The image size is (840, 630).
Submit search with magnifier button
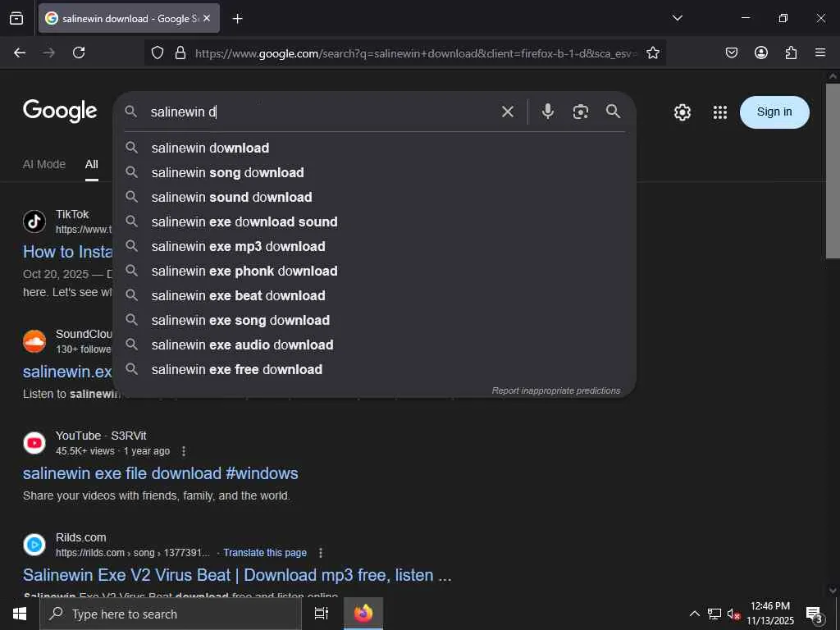point(614,112)
